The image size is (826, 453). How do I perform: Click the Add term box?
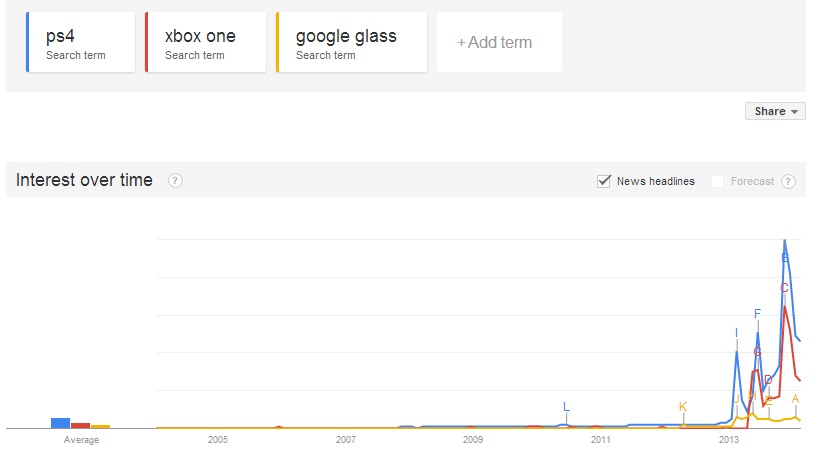point(499,42)
